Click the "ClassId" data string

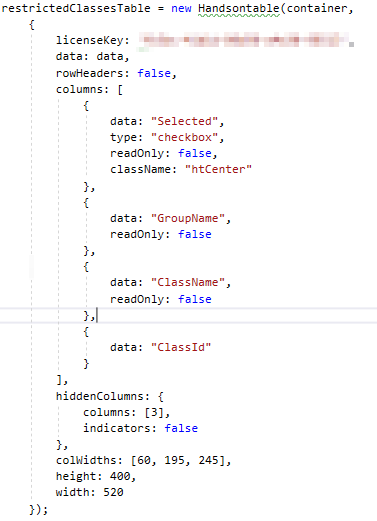(181, 347)
